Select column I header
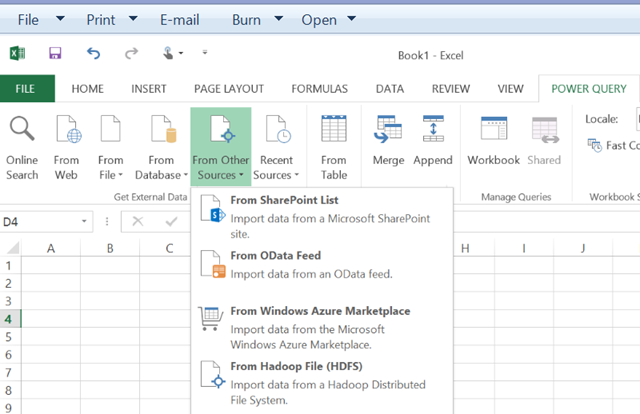 tap(524, 248)
